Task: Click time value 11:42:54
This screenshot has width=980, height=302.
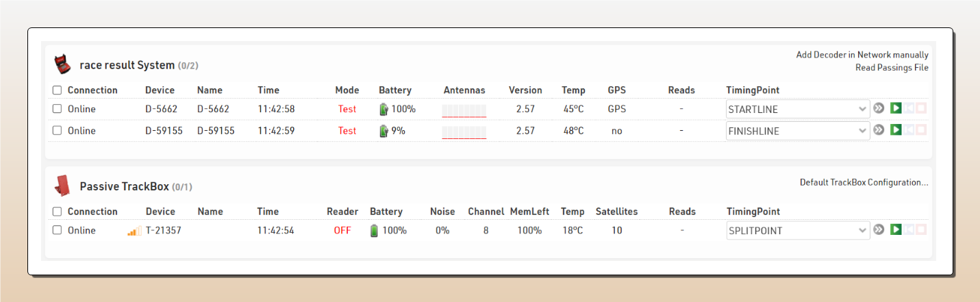Action: [276, 231]
